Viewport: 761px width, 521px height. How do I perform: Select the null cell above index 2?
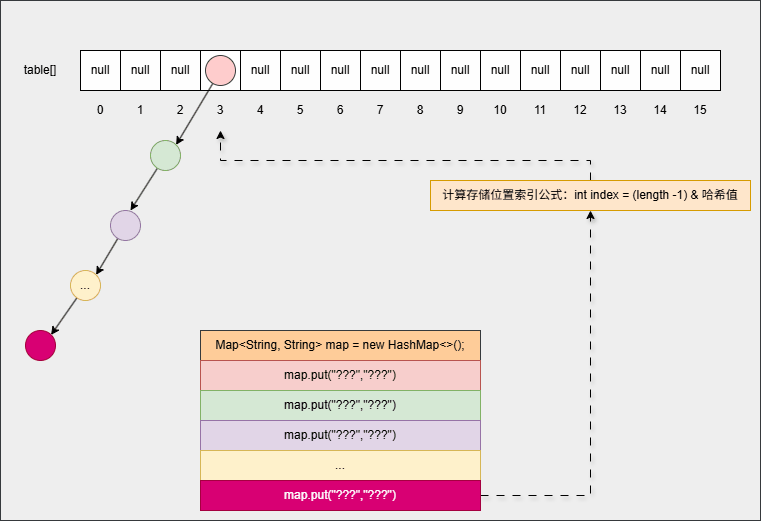coord(180,70)
